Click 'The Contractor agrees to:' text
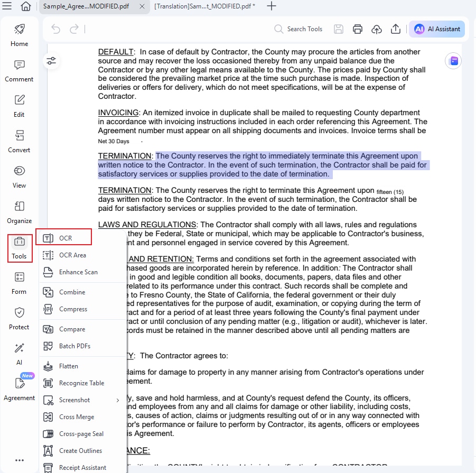 coord(184,356)
